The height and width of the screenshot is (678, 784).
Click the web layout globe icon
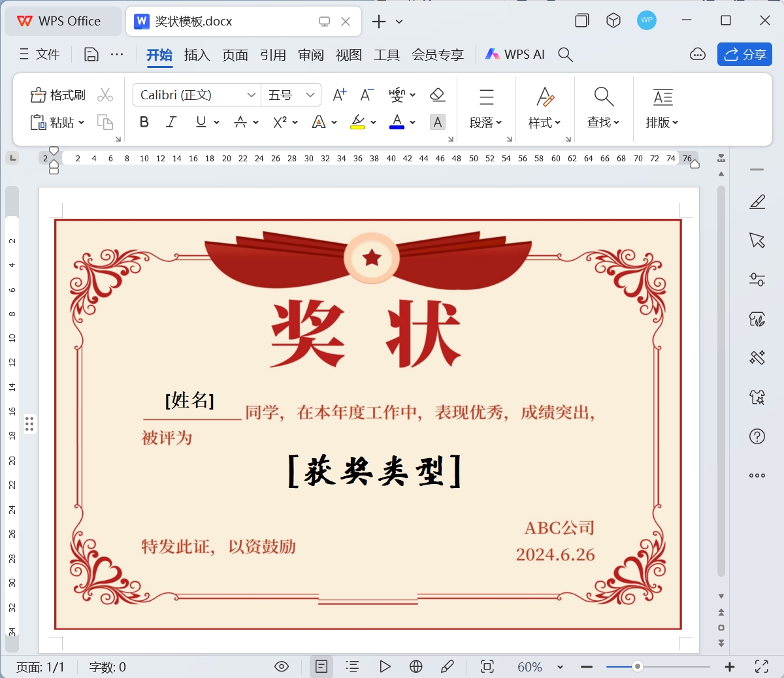tap(416, 667)
